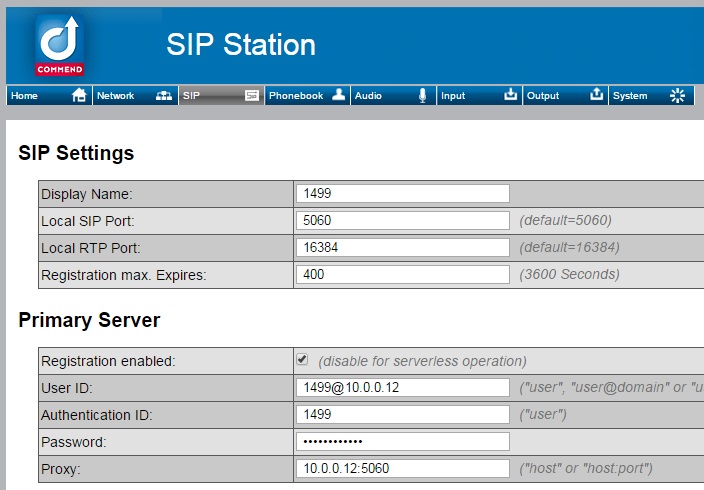This screenshot has height=490, width=704.
Task: Click the Output upload-arrow icon
Action: pyautogui.click(x=596, y=96)
